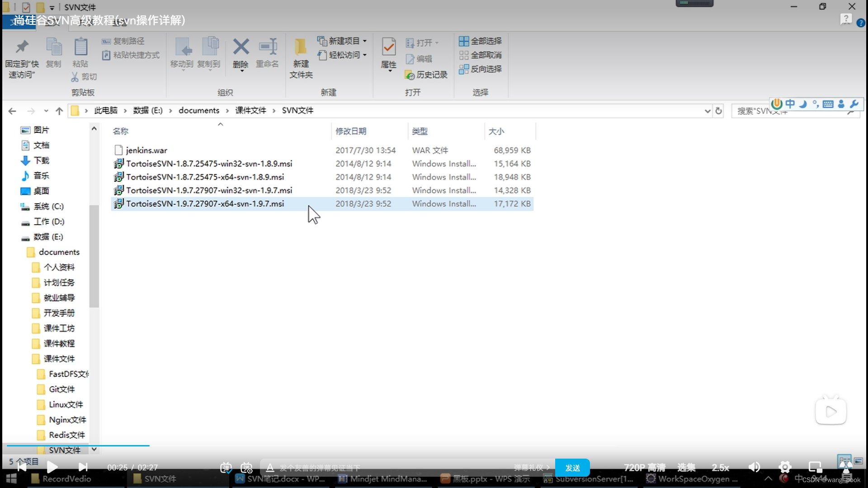Sort by 类型 column header
Screen dimensions: 868x488
[420, 131]
